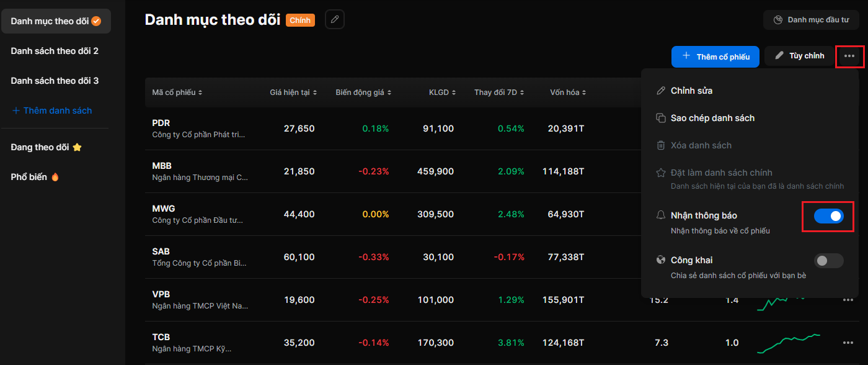Open Danh sách theo dõi 2

pos(55,51)
